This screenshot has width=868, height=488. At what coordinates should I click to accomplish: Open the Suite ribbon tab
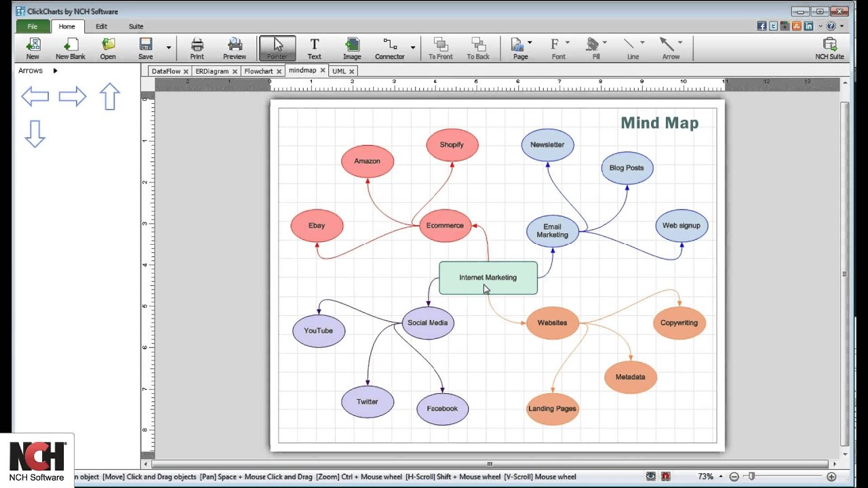pyautogui.click(x=136, y=26)
